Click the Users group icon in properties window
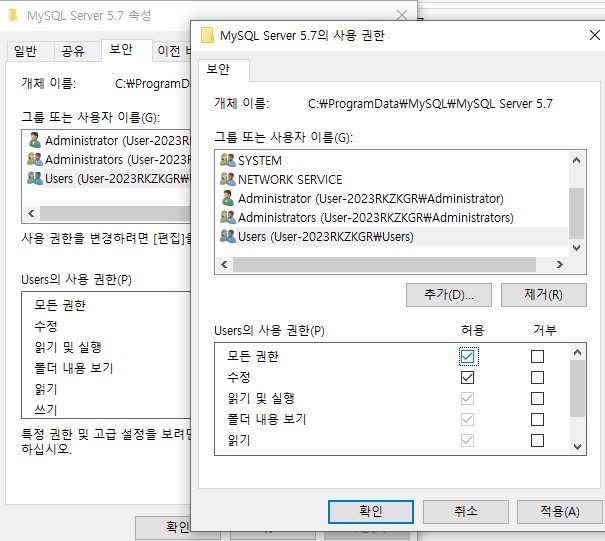 35,178
